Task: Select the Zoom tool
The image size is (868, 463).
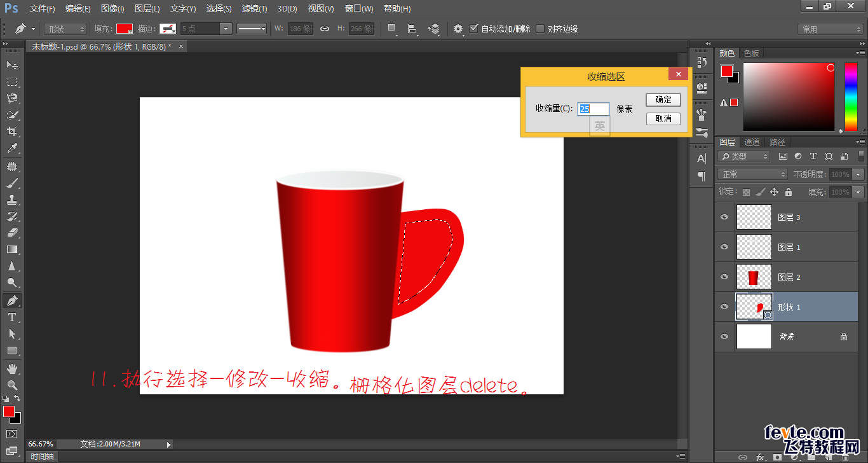Action: pos(12,385)
